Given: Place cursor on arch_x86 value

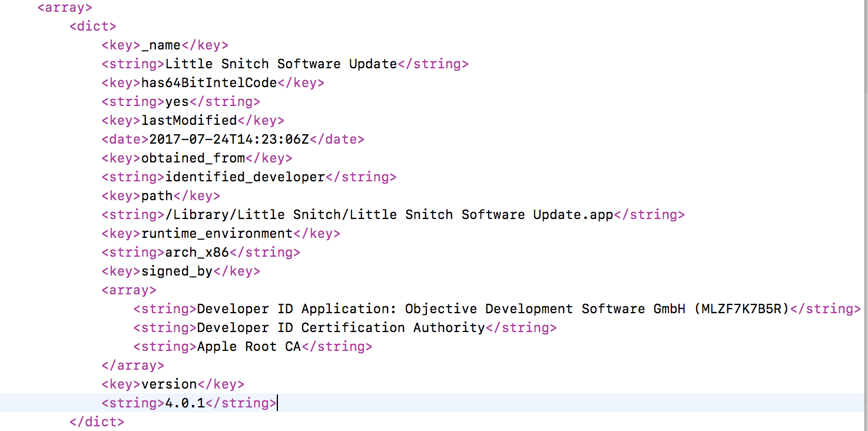Looking at the screenshot, I should [x=197, y=253].
